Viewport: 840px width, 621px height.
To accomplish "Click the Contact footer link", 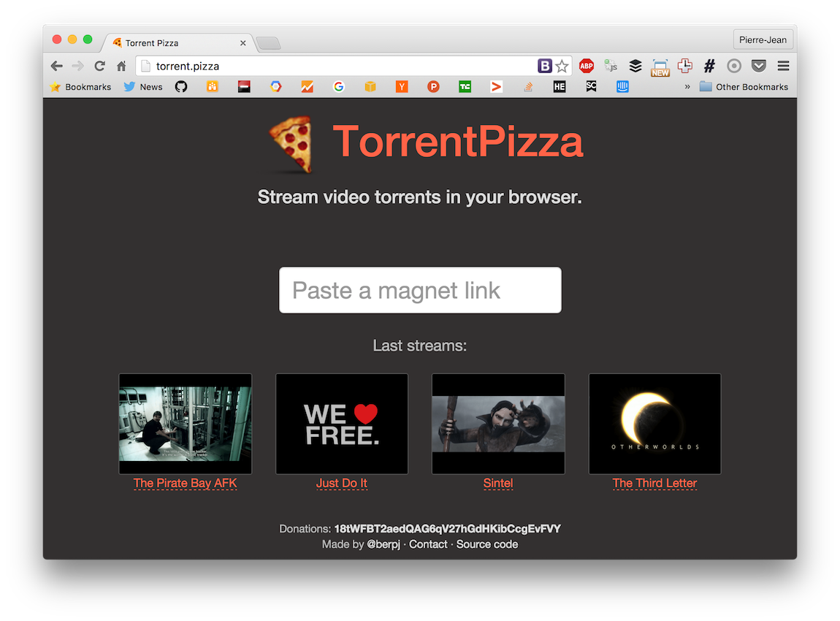I will [428, 544].
